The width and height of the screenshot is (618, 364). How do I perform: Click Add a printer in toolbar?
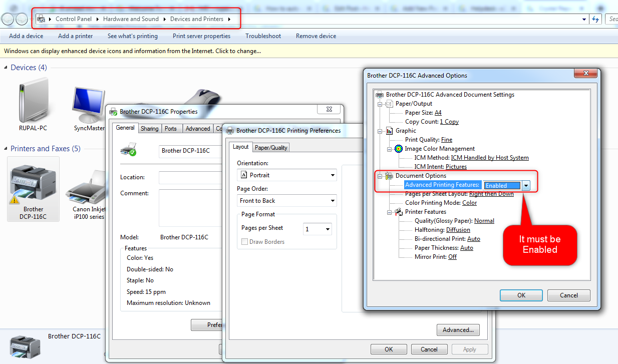click(75, 36)
